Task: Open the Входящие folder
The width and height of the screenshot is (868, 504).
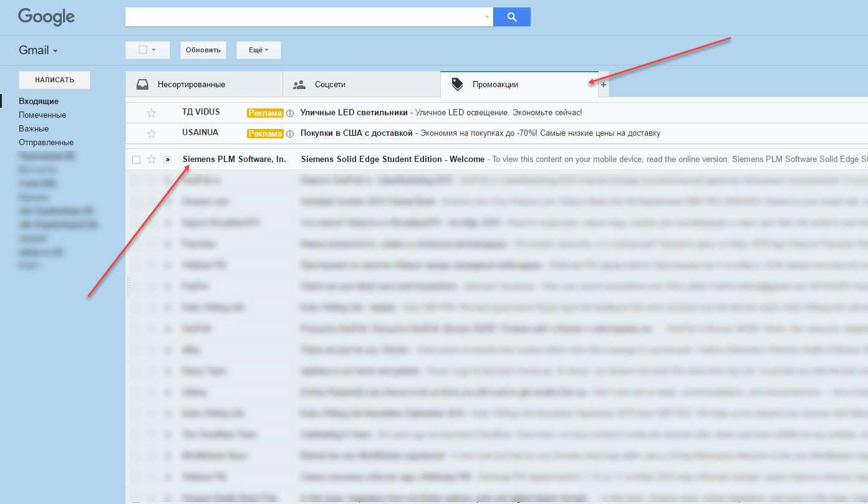Action: 39,101
